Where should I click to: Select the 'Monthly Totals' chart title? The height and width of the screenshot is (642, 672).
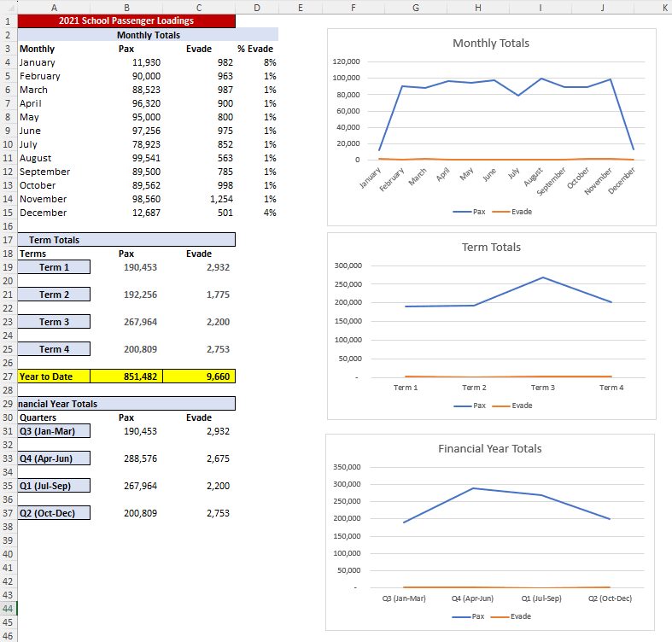[x=491, y=43]
